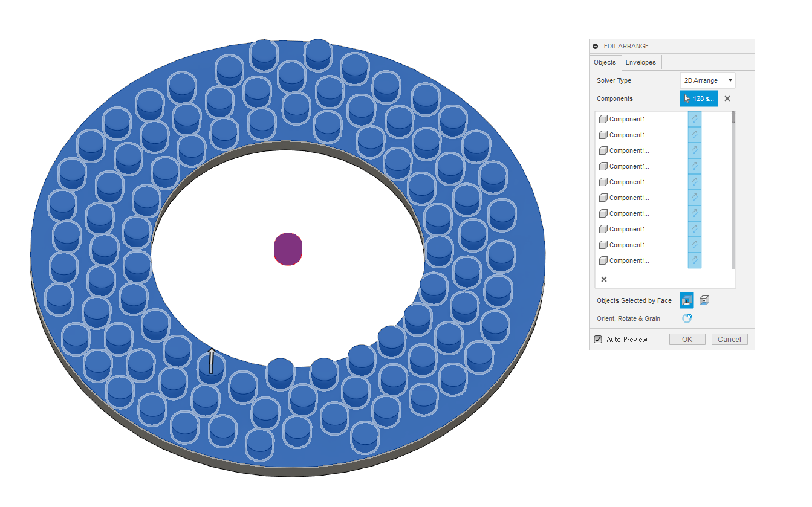Cancel the Edit Arrange operation
Image resolution: width=812 pixels, height=507 pixels.
[x=729, y=339]
